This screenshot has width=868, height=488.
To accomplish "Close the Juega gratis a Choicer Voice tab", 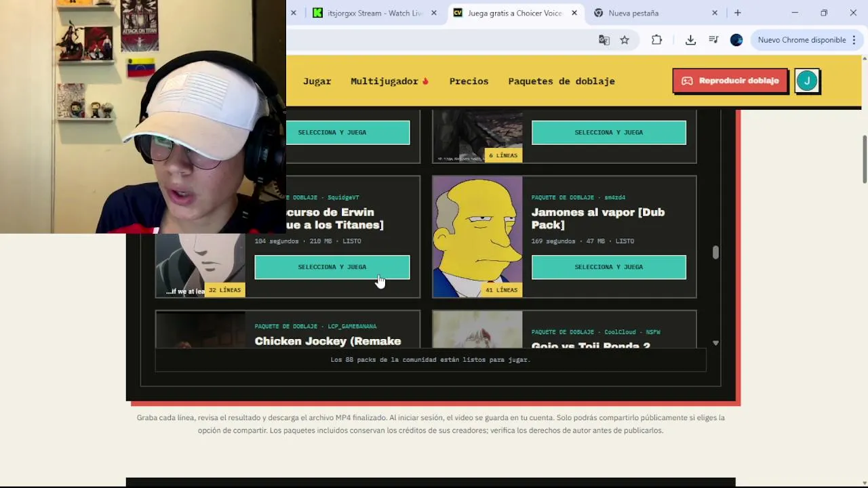I will [x=574, y=13].
